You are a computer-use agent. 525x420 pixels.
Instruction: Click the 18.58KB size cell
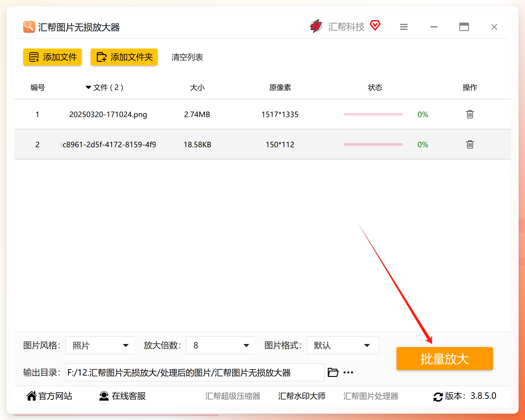coord(198,145)
